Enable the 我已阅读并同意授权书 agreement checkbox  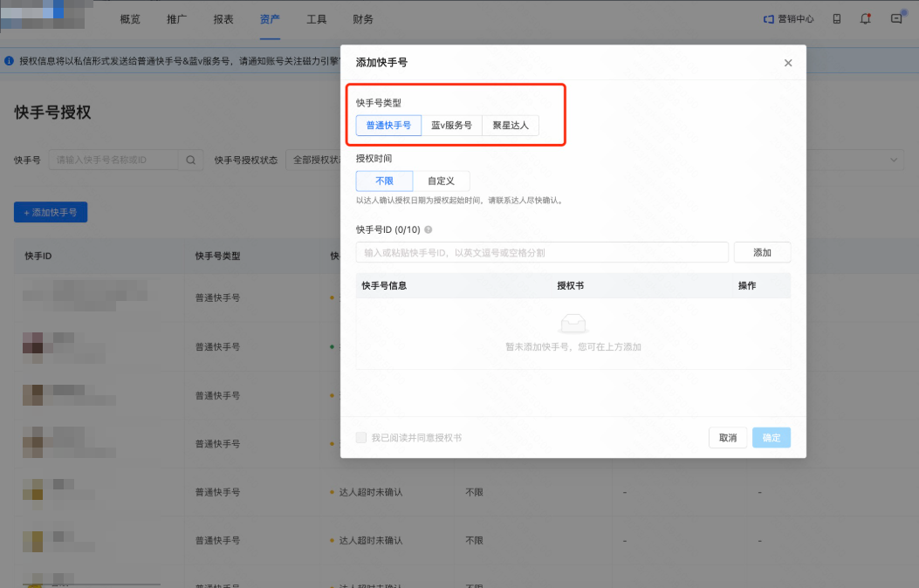pos(360,436)
